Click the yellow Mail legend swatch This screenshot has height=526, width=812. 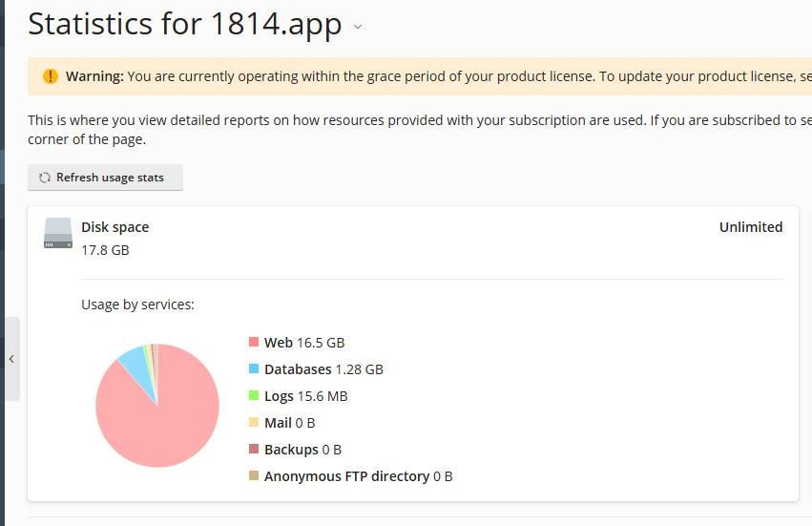[x=254, y=422]
